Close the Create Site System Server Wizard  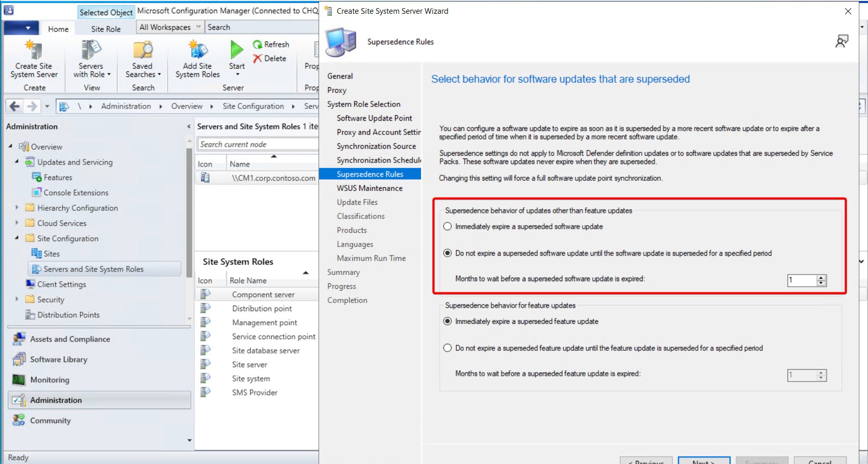tap(848, 11)
